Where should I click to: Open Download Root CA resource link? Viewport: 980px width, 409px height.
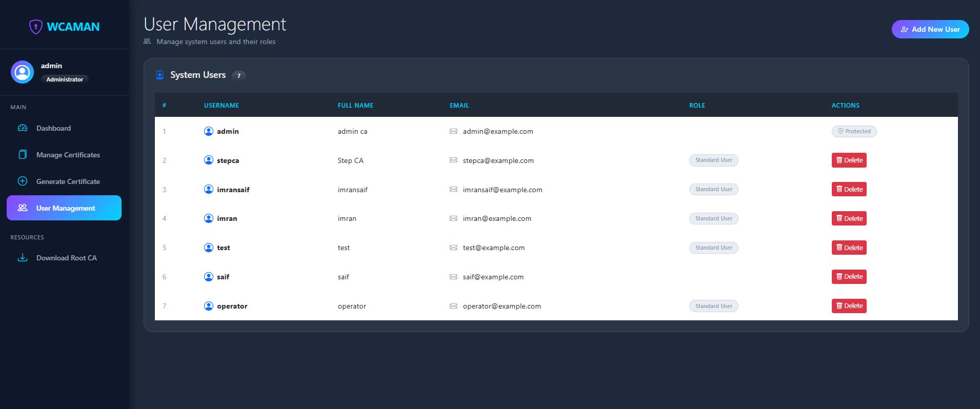point(64,258)
